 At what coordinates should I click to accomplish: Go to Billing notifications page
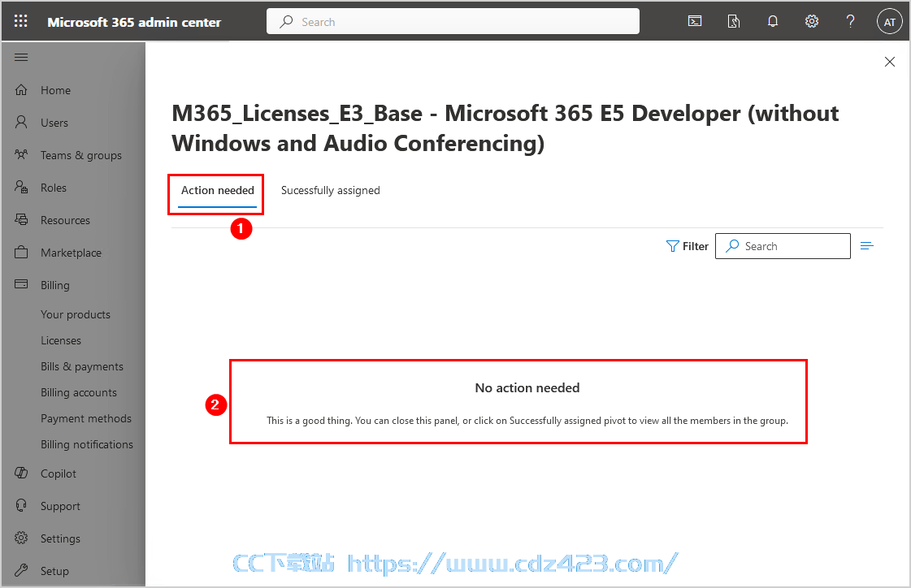point(87,444)
